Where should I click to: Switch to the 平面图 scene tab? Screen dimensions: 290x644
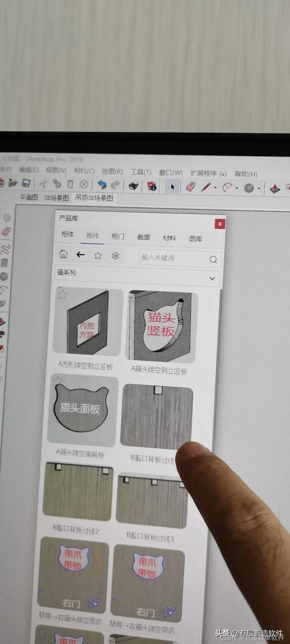[x=29, y=197]
